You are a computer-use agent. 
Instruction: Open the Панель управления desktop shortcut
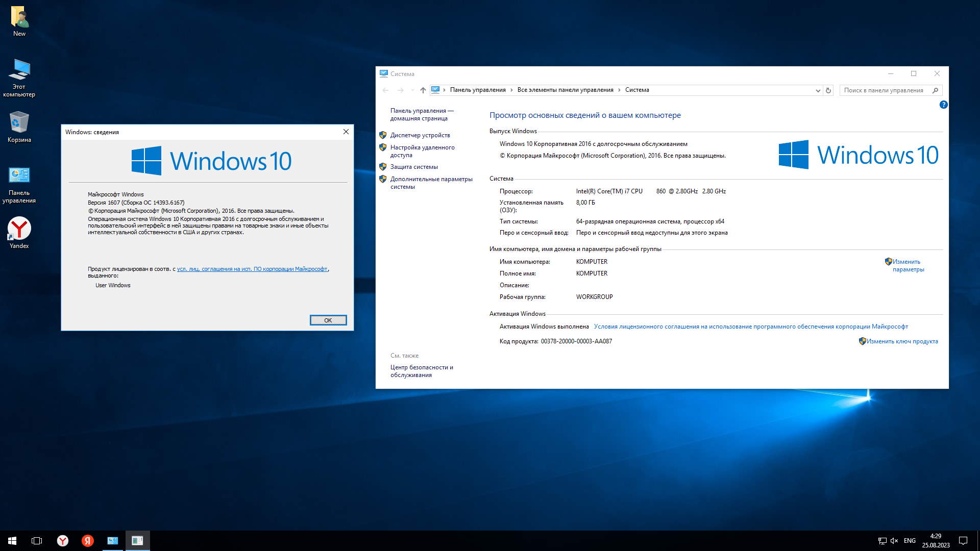(19, 176)
